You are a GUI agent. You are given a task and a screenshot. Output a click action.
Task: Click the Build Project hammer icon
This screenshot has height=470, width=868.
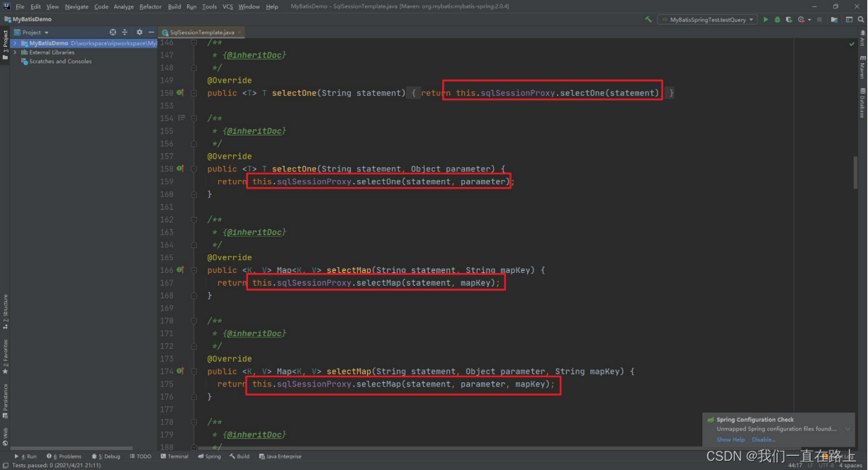[x=648, y=20]
